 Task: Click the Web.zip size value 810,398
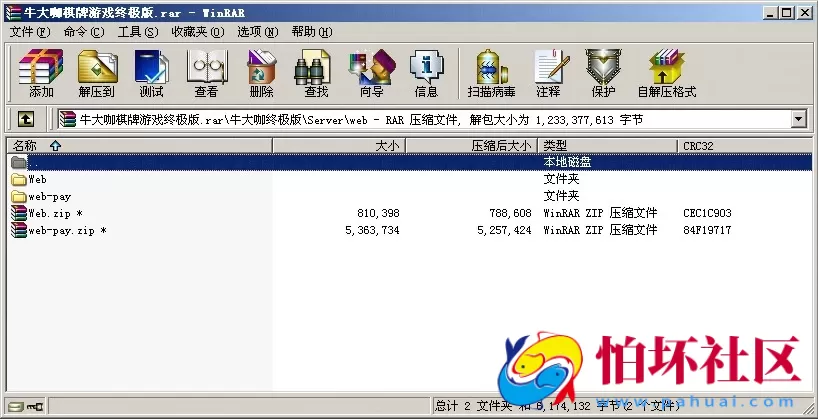coord(378,213)
